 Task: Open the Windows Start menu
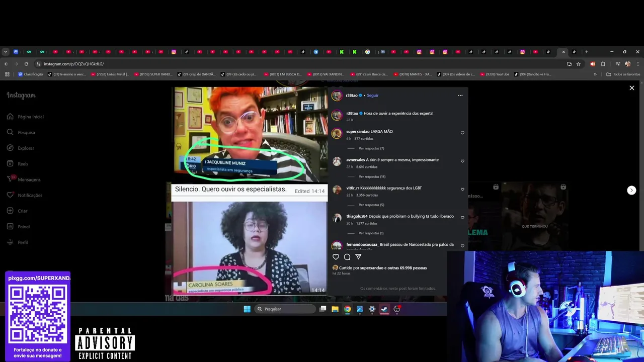click(x=247, y=309)
